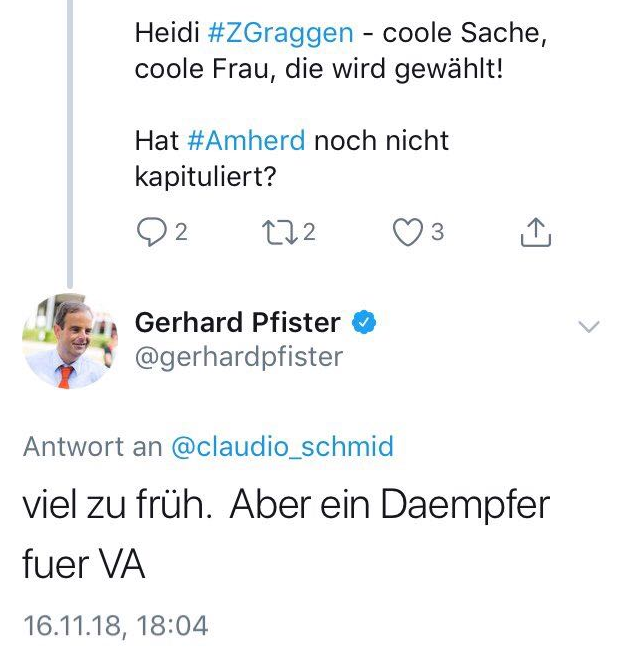
Task: Tap the word "kapituliert?" in the parent tweet
Action: coord(205,176)
